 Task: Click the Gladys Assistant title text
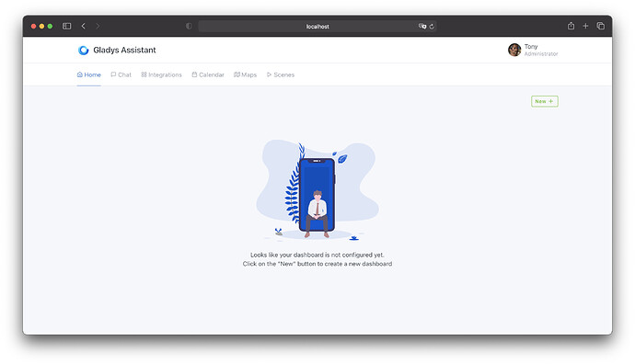tap(124, 51)
